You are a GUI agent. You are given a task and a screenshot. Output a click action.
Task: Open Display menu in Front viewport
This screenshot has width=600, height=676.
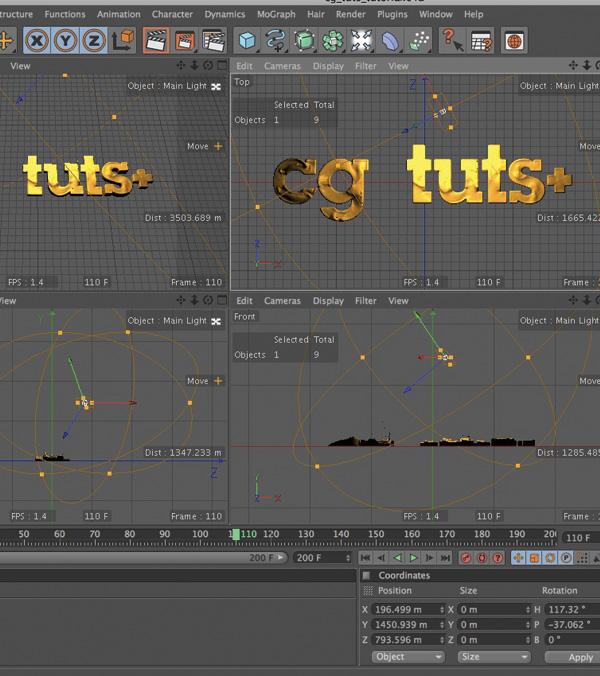328,301
